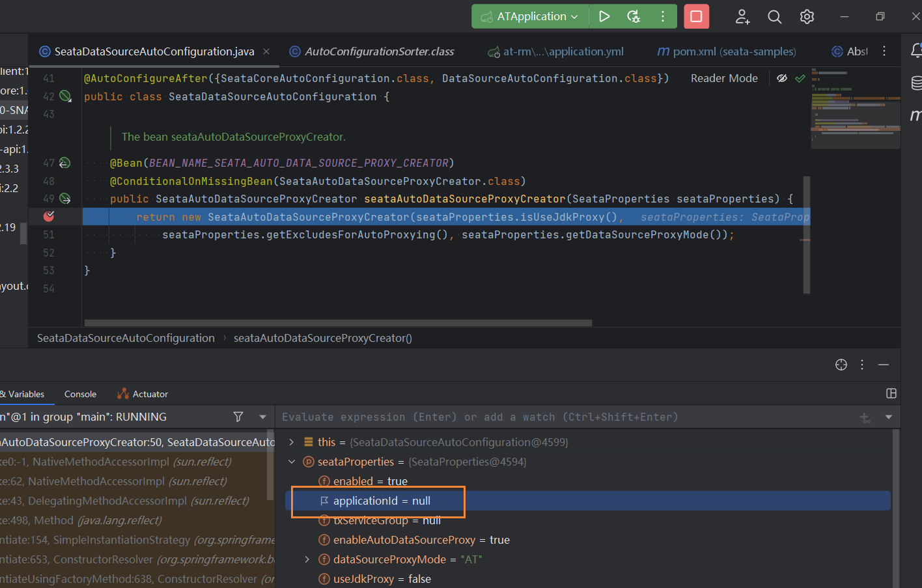The image size is (922, 588).
Task: Toggle debugger layout settings icon
Action: [891, 393]
